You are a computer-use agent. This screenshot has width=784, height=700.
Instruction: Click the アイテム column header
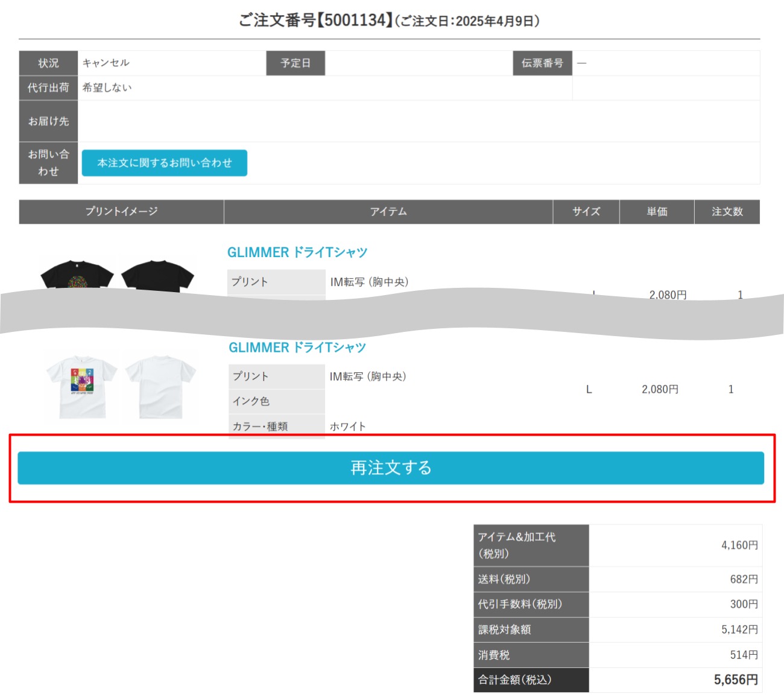(x=388, y=212)
